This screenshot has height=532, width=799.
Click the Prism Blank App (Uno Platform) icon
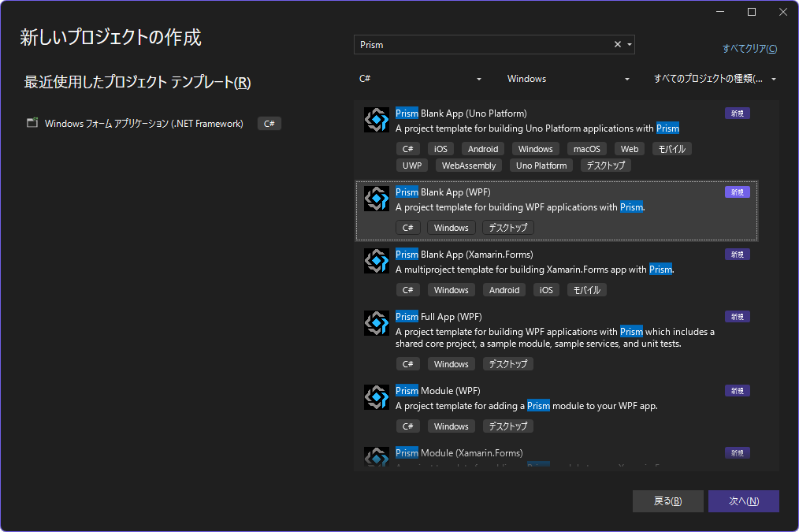(377, 120)
